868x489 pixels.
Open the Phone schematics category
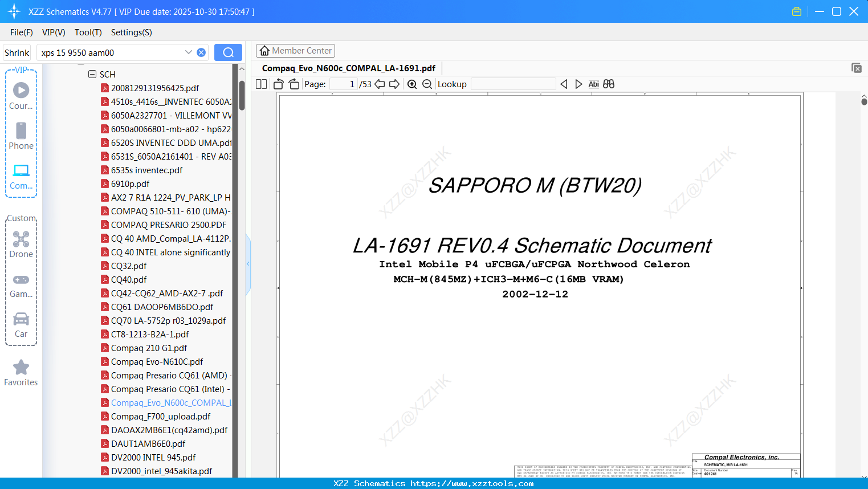tap(21, 136)
